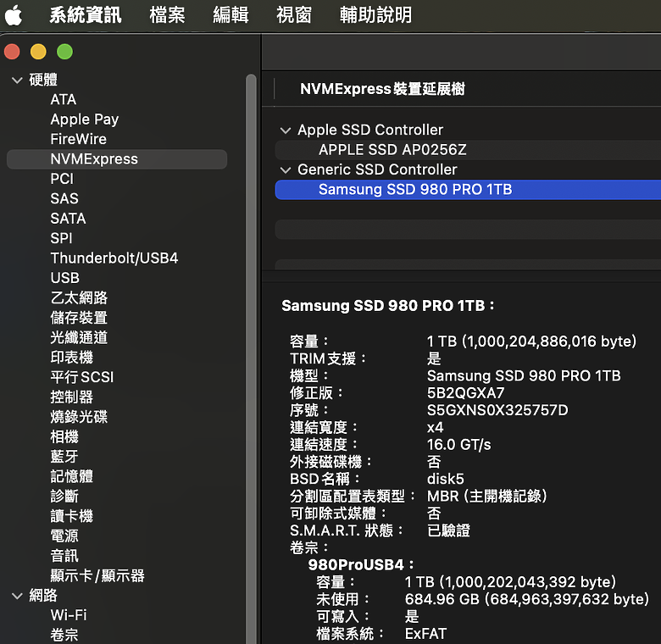The width and height of the screenshot is (661, 644).
Task: Click Apple SSD Controller row label
Action: point(370,130)
